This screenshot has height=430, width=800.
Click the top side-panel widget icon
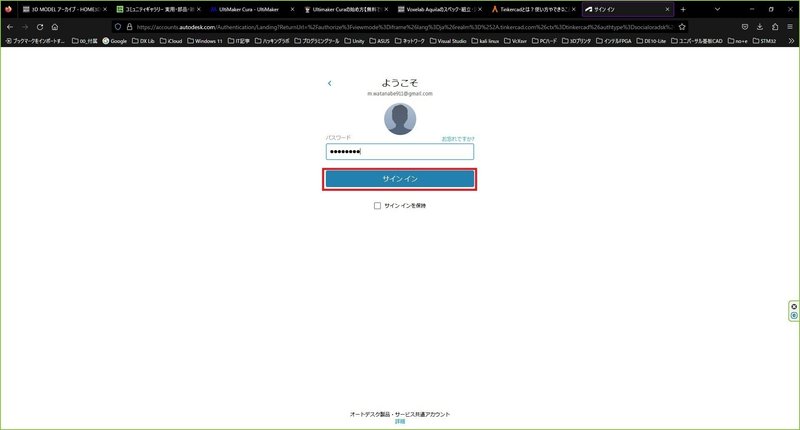pyautogui.click(x=794, y=307)
